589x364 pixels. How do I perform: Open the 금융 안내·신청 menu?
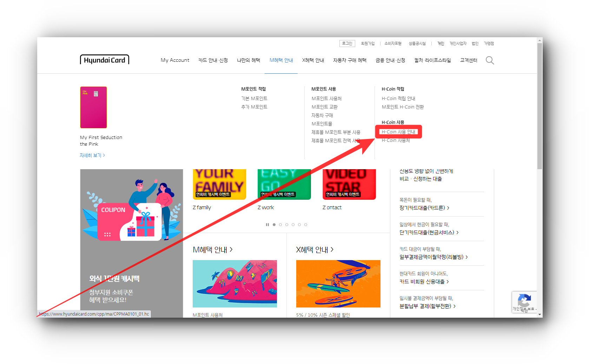coord(390,60)
